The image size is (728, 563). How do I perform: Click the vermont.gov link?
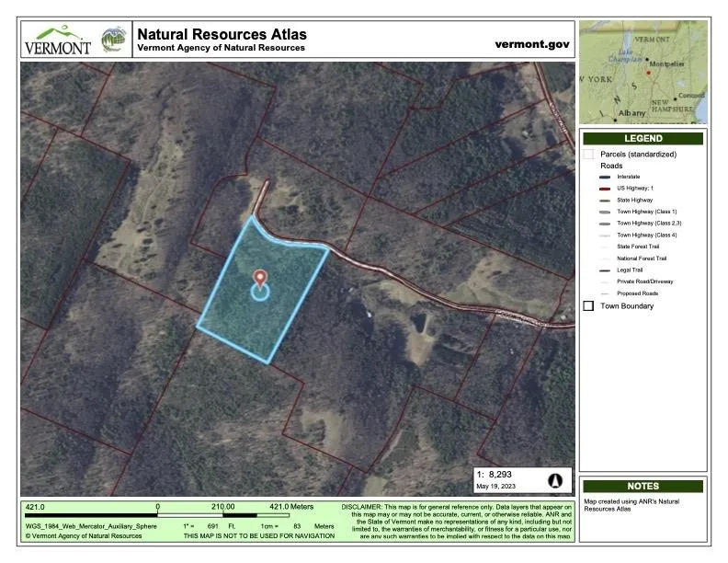532,43
